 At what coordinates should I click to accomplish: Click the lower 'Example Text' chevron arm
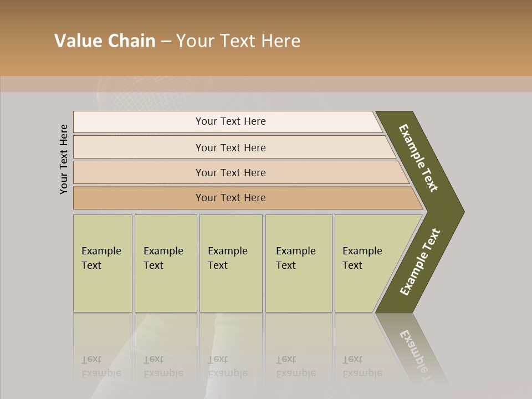(x=420, y=262)
